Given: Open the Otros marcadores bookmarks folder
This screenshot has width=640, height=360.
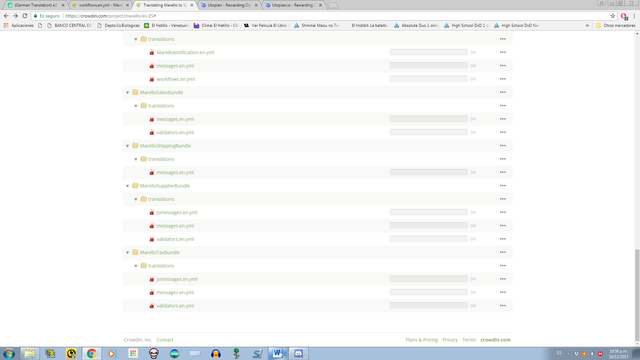Looking at the screenshot, I should coord(616,25).
